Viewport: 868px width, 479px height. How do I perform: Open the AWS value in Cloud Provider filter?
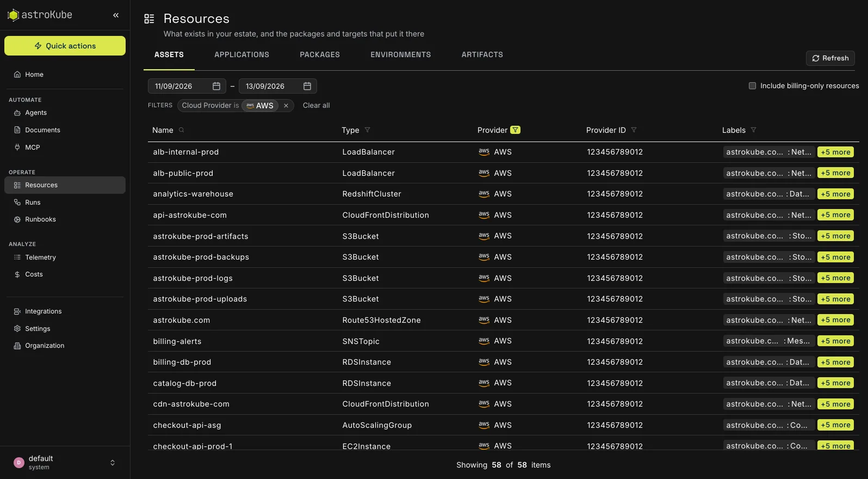260,106
